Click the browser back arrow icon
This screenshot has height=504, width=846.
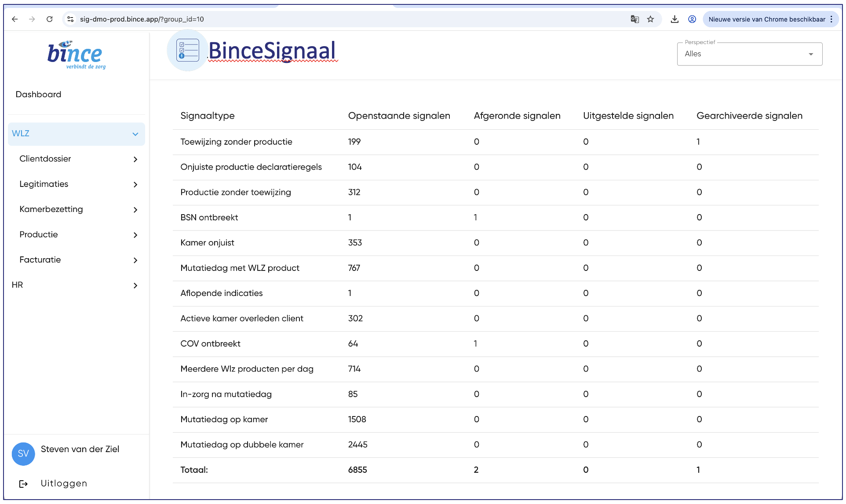pos(15,19)
